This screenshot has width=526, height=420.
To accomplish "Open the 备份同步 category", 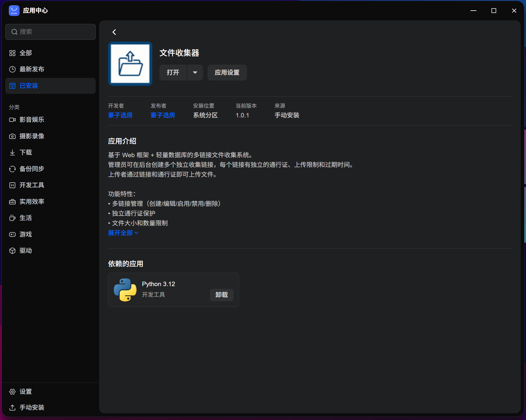I will 50,169.
